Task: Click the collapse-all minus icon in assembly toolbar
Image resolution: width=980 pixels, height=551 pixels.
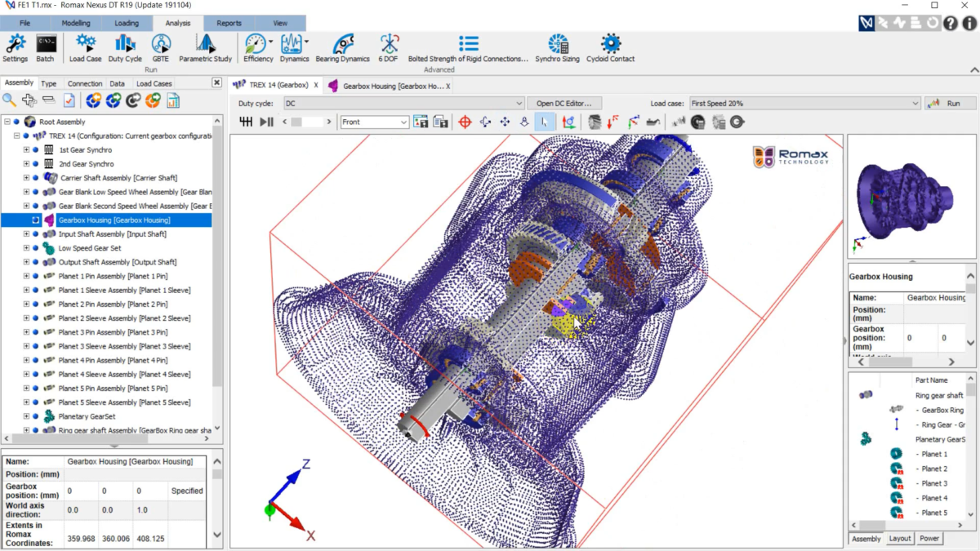Action: point(49,100)
